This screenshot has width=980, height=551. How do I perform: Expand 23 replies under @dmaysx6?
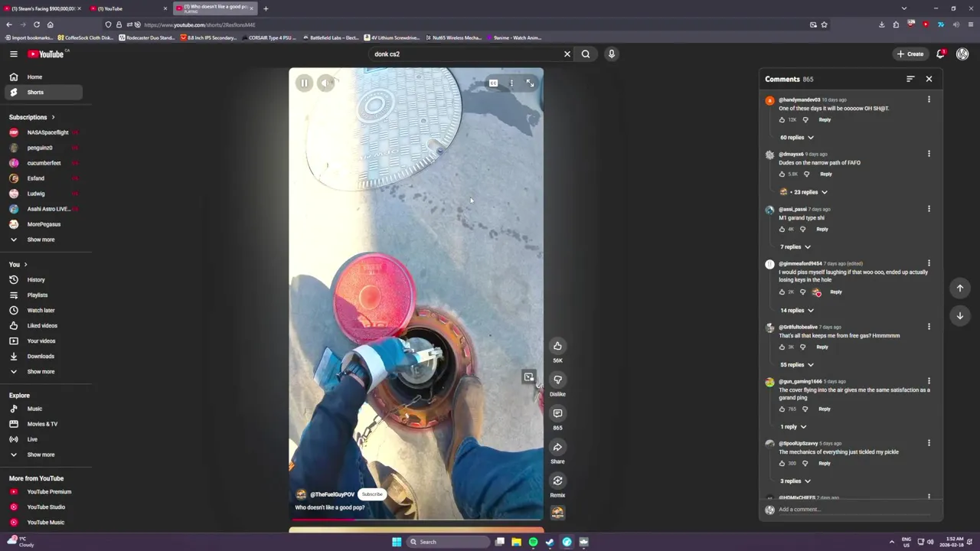coord(803,192)
